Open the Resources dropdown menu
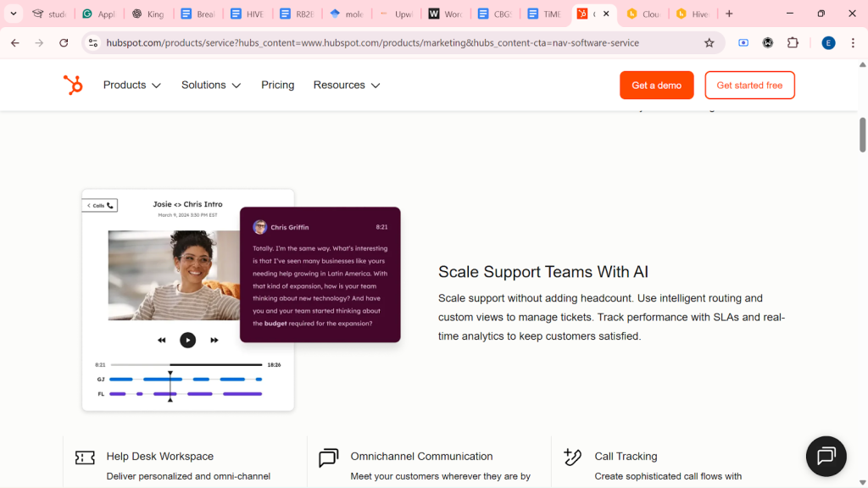The image size is (868, 488). pos(347,85)
